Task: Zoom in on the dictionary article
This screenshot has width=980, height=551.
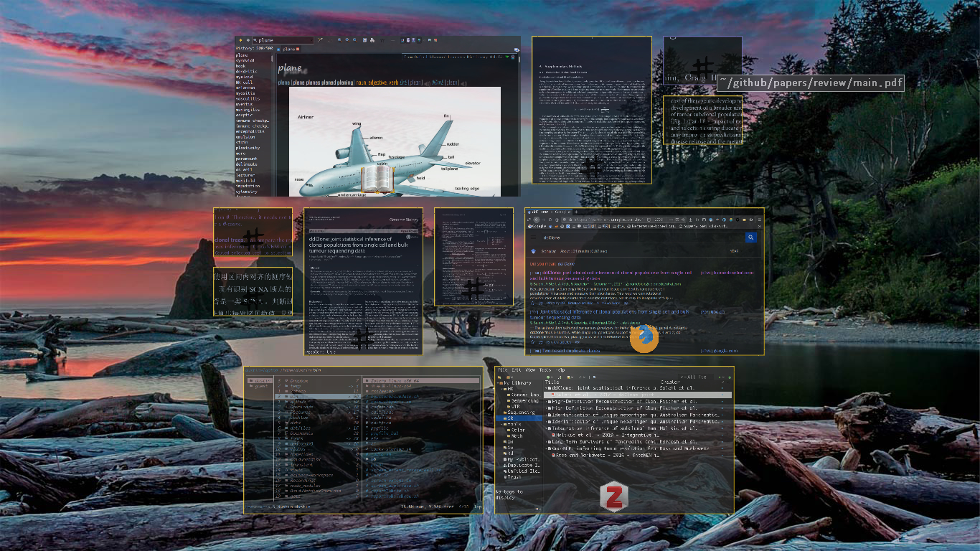Action: coord(340,40)
